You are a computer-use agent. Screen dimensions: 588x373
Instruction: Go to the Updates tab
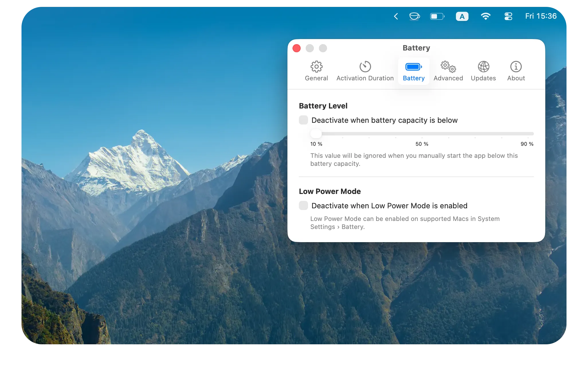tap(483, 71)
